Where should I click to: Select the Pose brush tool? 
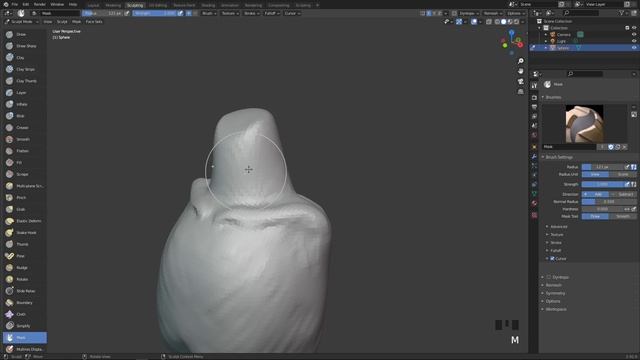click(x=24, y=256)
